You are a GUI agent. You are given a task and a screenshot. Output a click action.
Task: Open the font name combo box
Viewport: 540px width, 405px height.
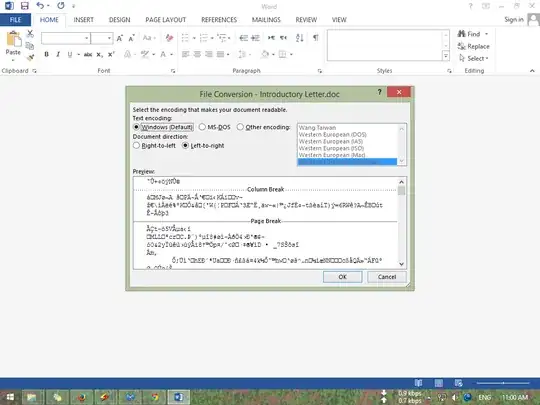tap(65, 38)
